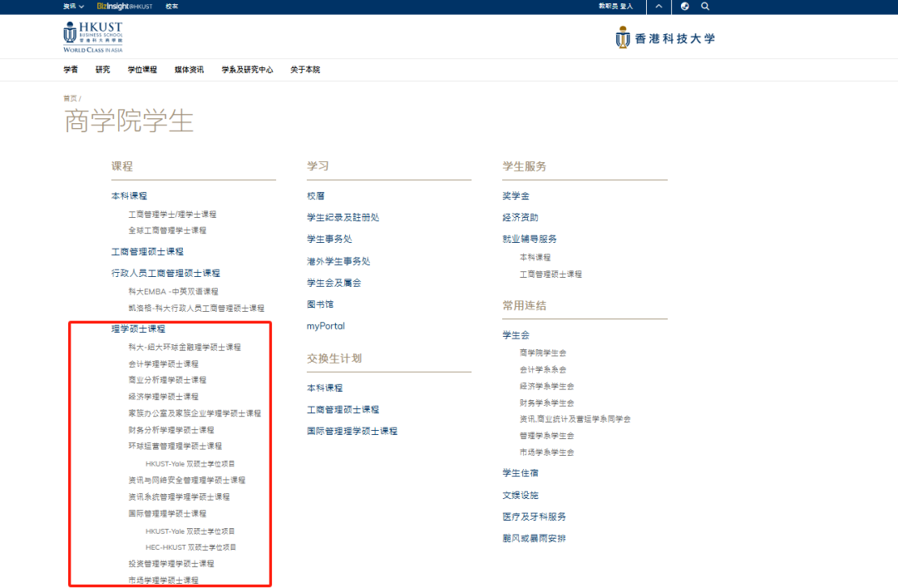The width and height of the screenshot is (898, 588).
Task: Open the 媒体资讯 menu
Action: (x=189, y=69)
